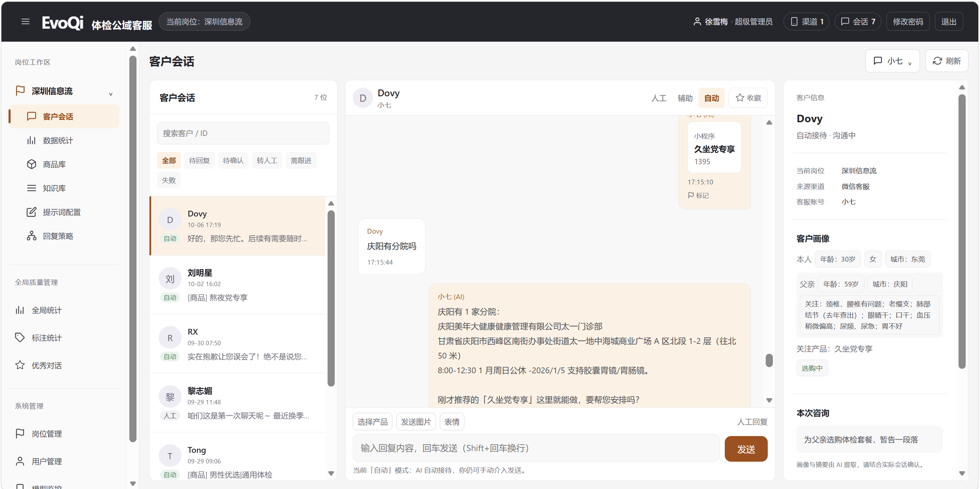The height and width of the screenshot is (489, 980).
Task: Filter conversations by 待确认
Action: tap(233, 160)
